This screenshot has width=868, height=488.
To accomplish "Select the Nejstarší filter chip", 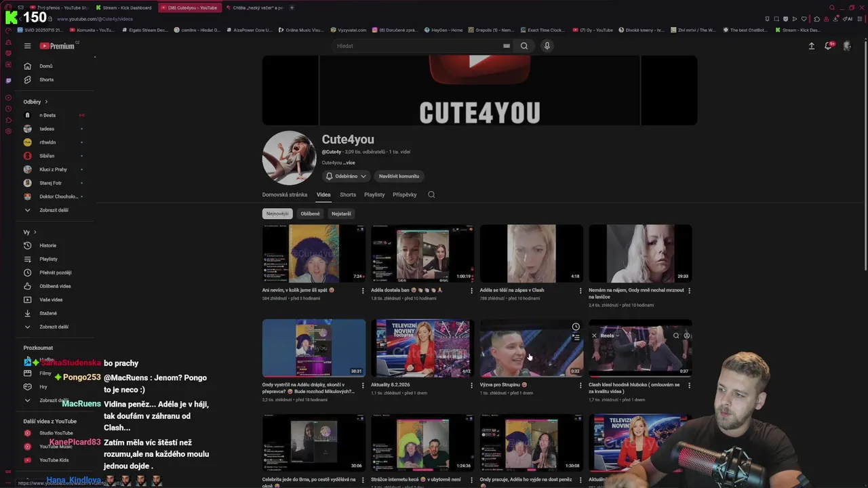I will point(341,213).
